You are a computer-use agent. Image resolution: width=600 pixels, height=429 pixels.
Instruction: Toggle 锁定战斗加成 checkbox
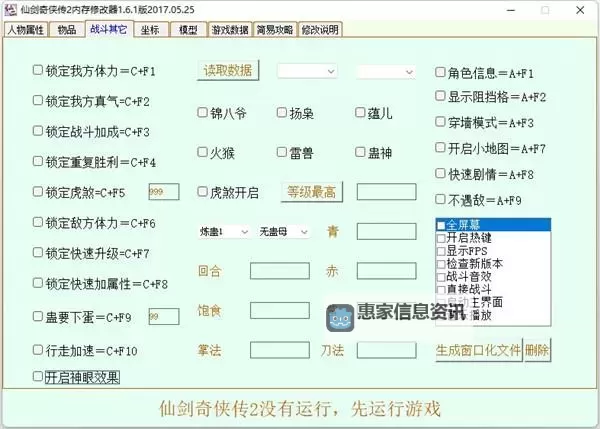[38, 131]
